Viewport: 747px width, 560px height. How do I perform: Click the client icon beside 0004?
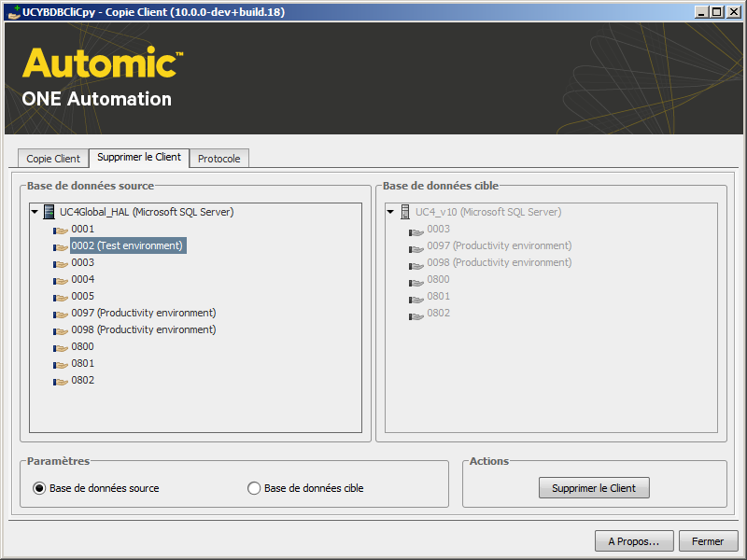coord(60,281)
